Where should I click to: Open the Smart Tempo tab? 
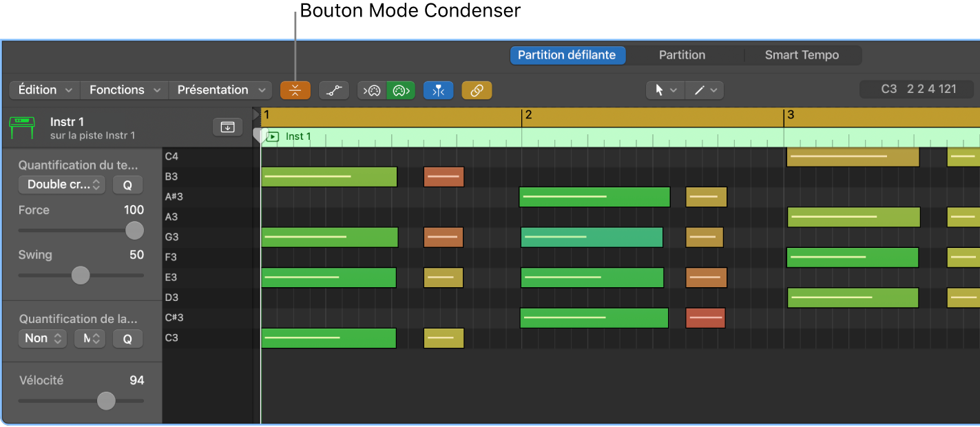802,55
